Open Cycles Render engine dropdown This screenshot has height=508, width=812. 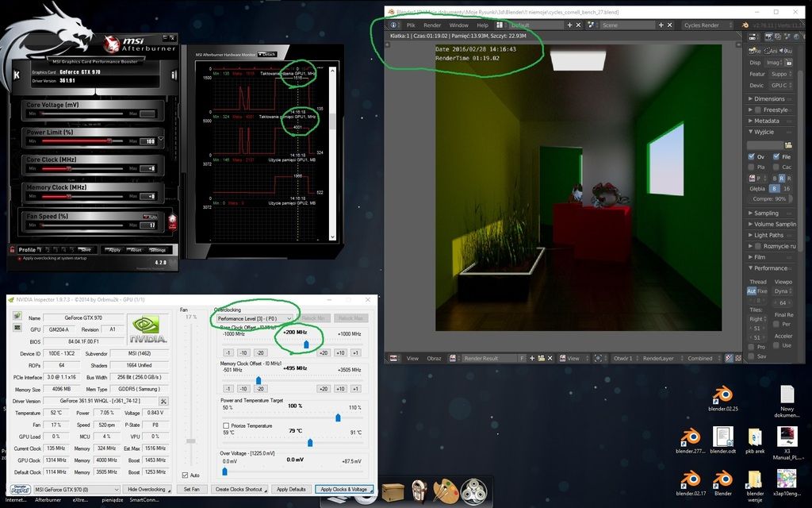(x=707, y=25)
